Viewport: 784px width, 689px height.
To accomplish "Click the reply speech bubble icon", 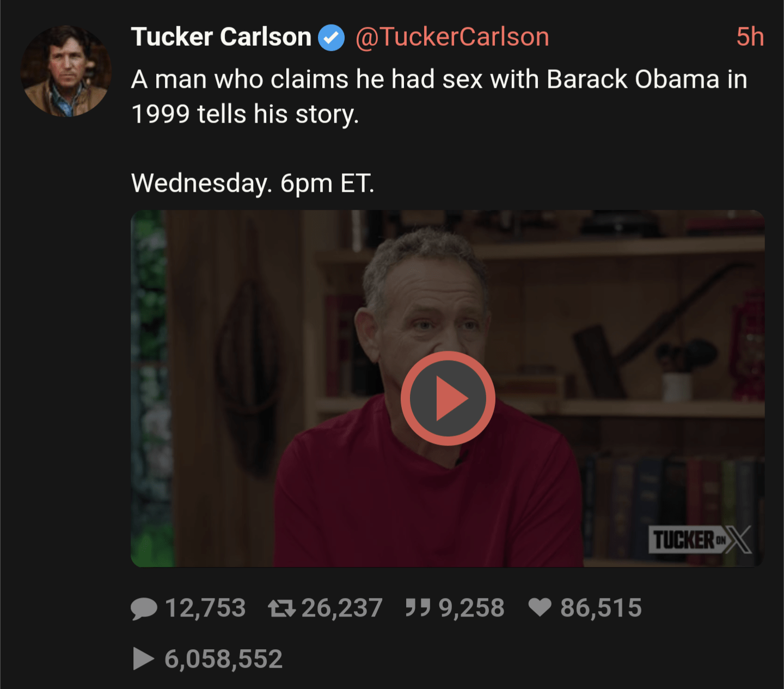I will (x=144, y=608).
